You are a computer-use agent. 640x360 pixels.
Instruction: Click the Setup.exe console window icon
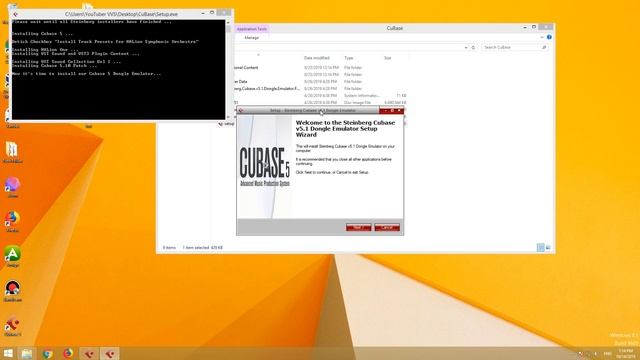pos(16,14)
